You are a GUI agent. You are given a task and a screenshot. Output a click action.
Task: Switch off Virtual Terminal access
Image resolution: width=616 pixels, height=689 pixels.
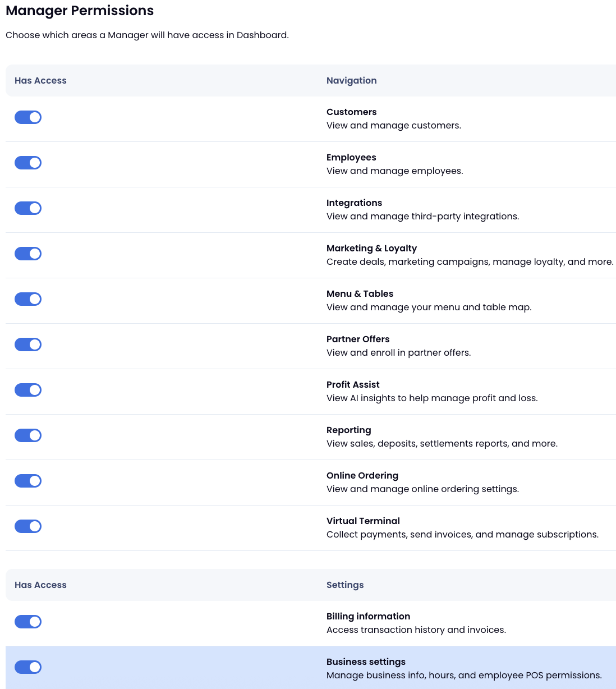28,526
